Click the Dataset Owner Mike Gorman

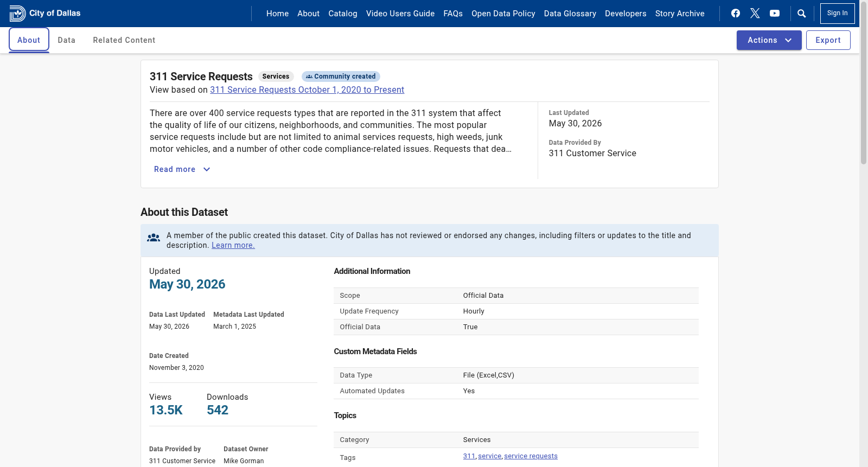point(244,461)
